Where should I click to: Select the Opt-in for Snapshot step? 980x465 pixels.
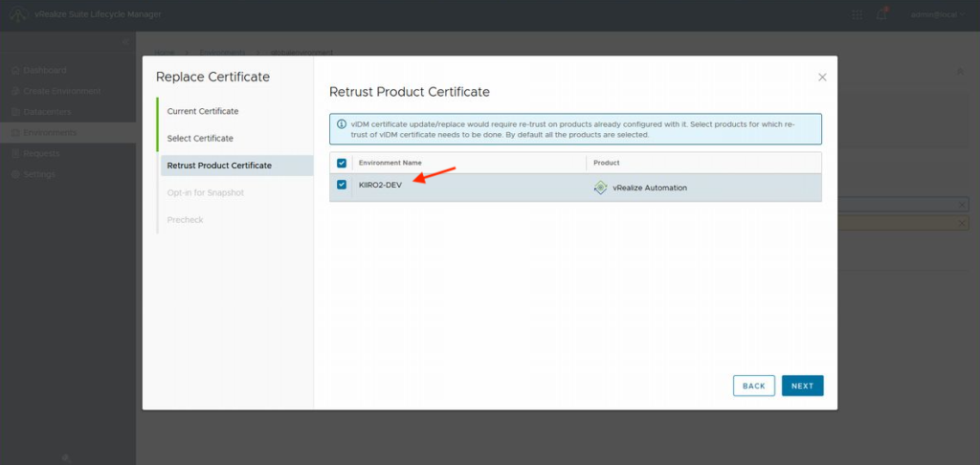click(x=206, y=192)
